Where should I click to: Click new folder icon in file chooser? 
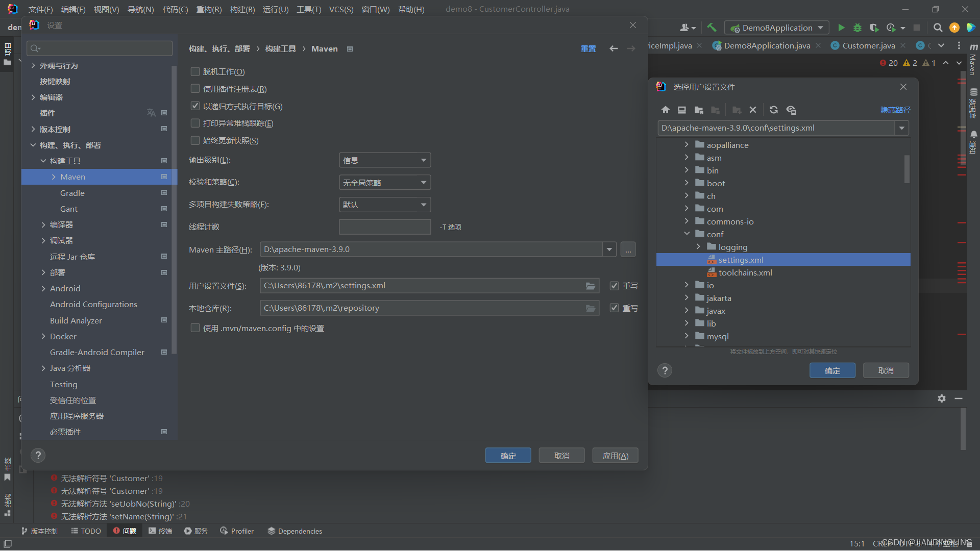coord(736,110)
